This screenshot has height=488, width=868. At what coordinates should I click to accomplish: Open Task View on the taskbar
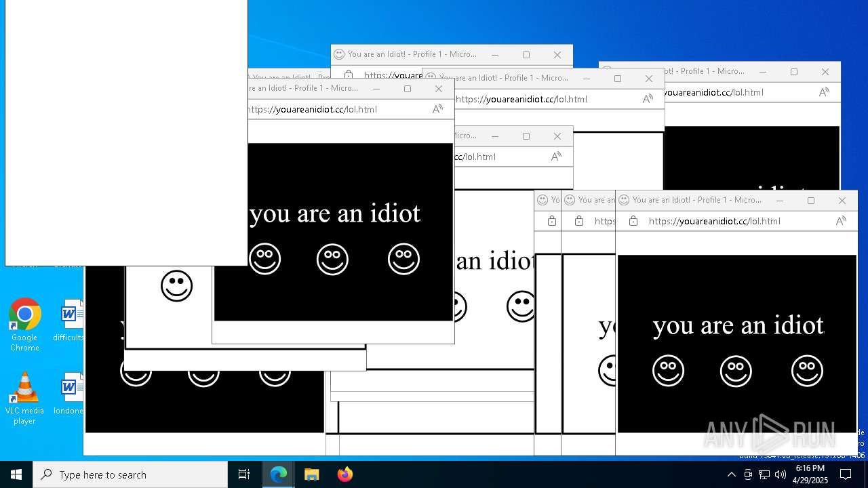244,474
